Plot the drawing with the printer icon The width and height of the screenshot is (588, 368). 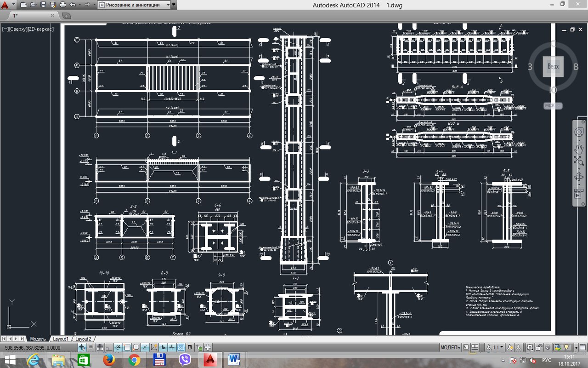62,5
